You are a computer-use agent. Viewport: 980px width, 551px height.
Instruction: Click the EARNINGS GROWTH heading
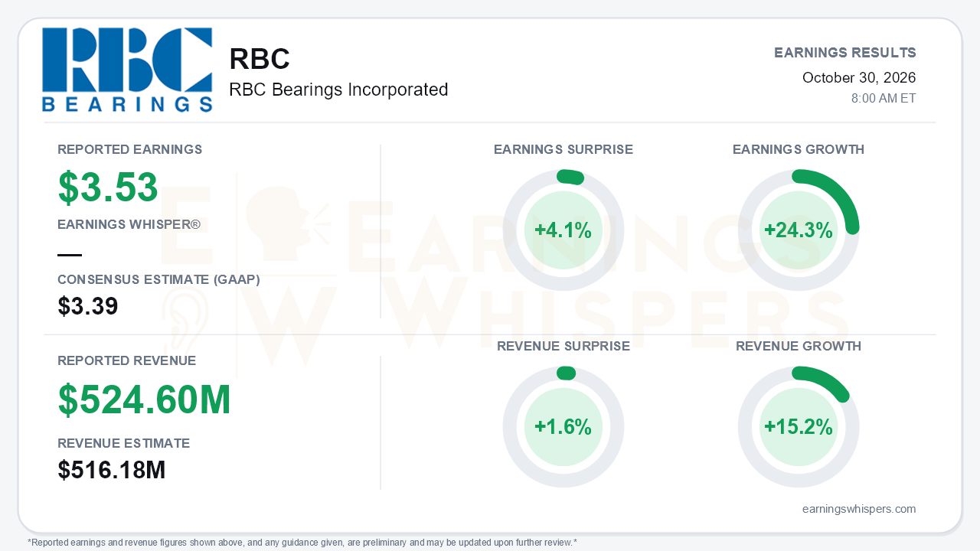point(799,149)
